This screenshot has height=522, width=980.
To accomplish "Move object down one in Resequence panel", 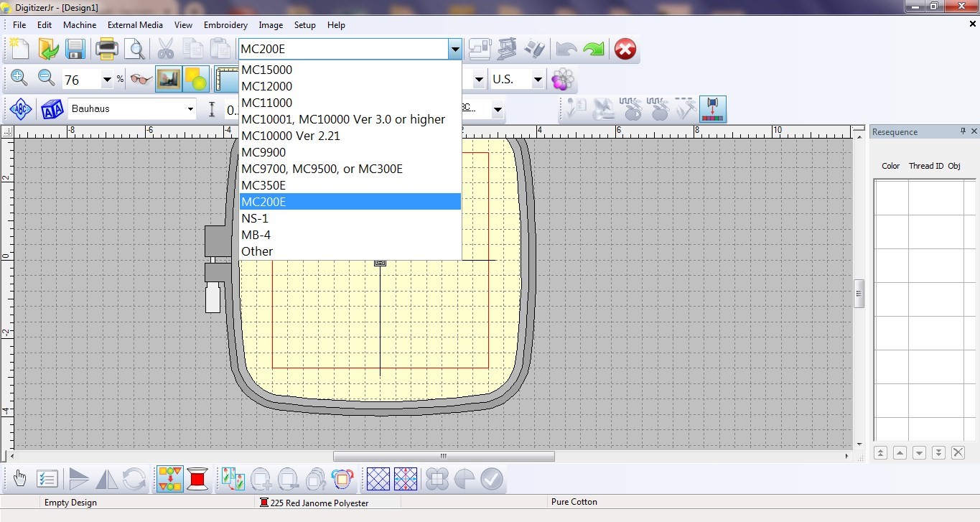I will coord(919,452).
